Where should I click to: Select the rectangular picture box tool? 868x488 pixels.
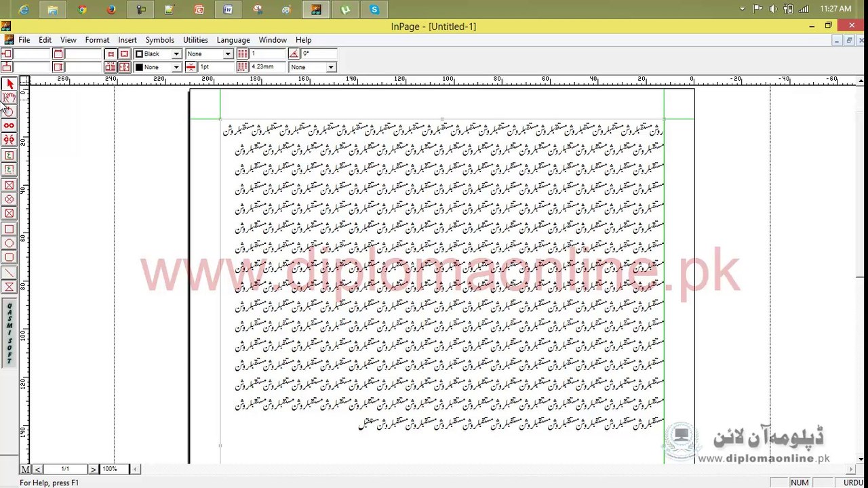tap(9, 185)
